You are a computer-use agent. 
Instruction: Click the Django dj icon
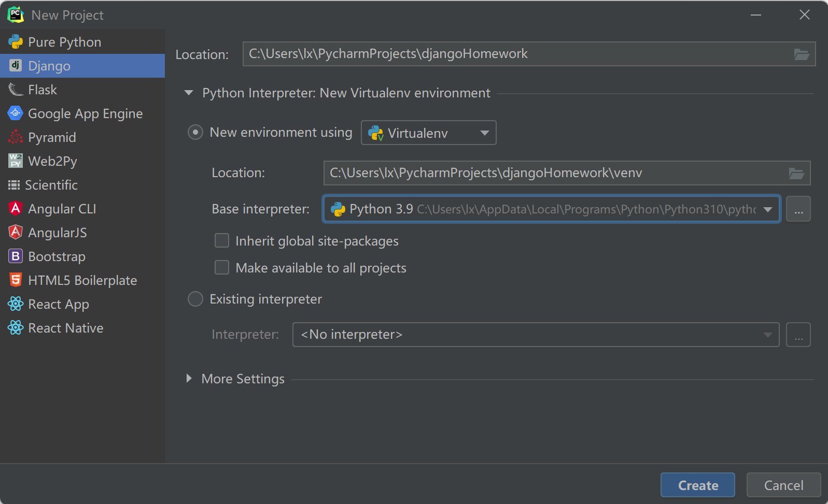click(x=16, y=65)
